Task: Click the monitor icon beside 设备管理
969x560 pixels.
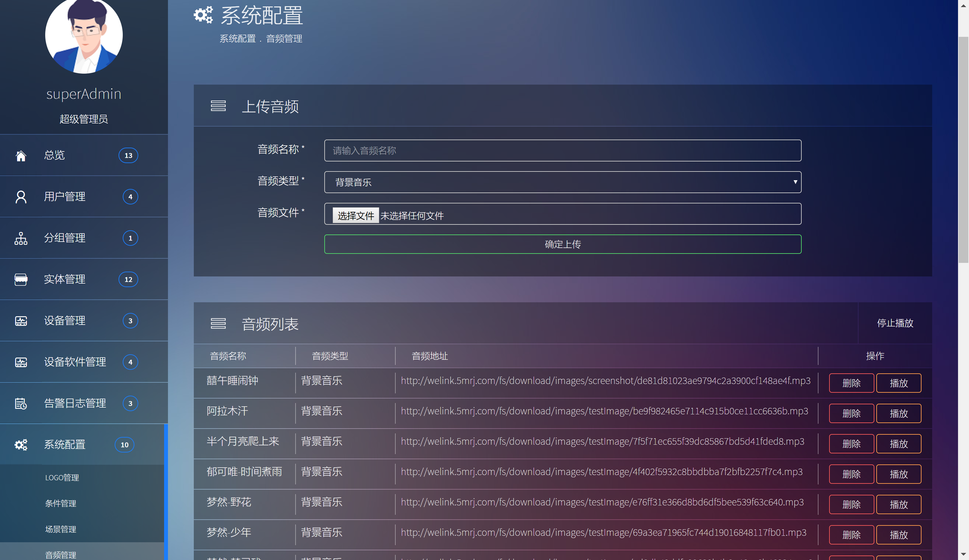Action: point(21,321)
